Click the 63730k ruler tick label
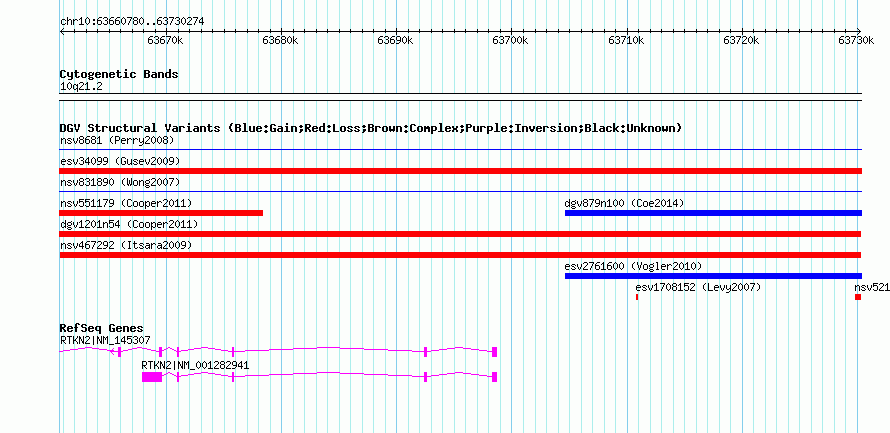 pos(857,40)
